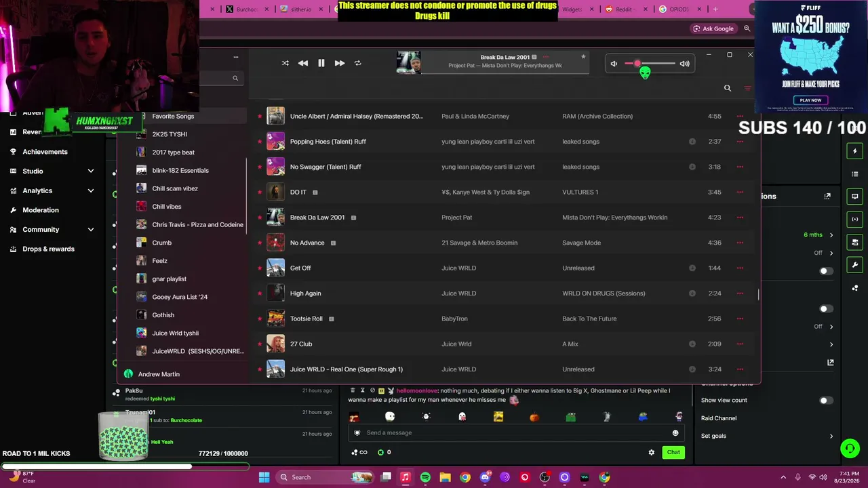Viewport: 868px width, 488px height.
Task: Open the blink-182 Essentials playlist
Action: click(x=181, y=170)
